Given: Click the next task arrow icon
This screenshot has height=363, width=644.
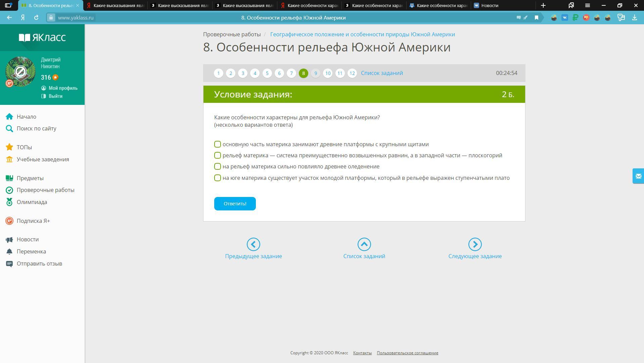Looking at the screenshot, I should tap(475, 244).
